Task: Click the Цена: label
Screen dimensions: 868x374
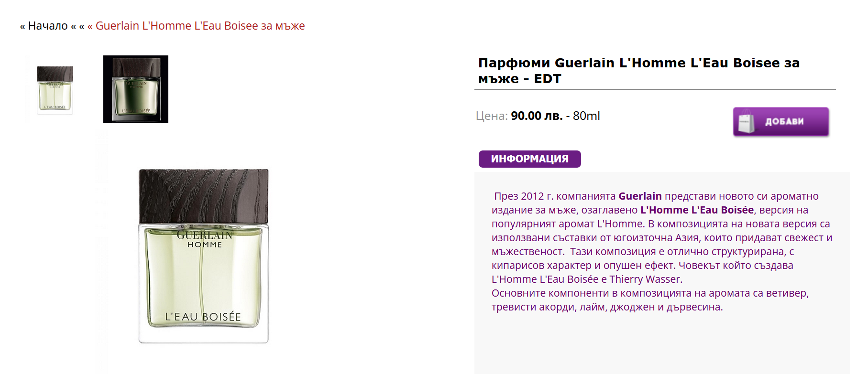Action: point(492,116)
